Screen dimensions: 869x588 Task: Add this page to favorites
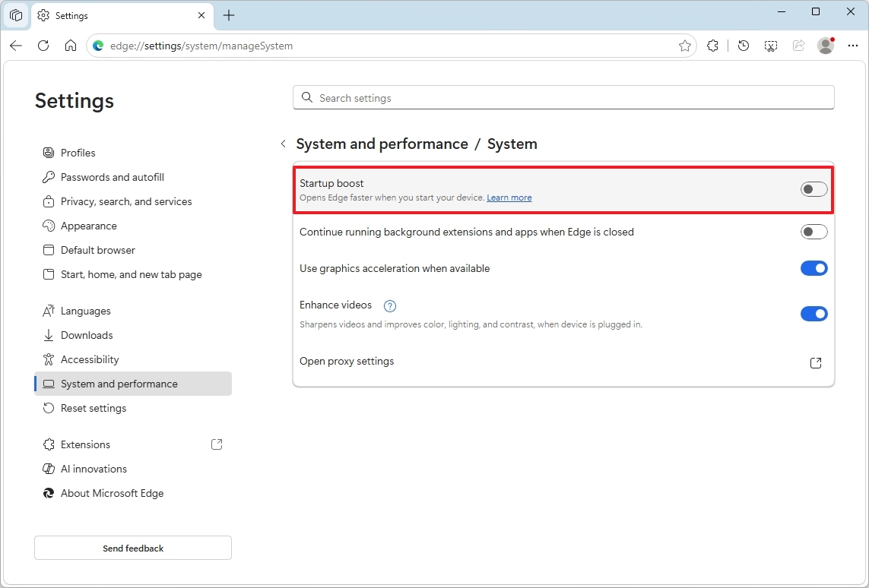tap(684, 46)
